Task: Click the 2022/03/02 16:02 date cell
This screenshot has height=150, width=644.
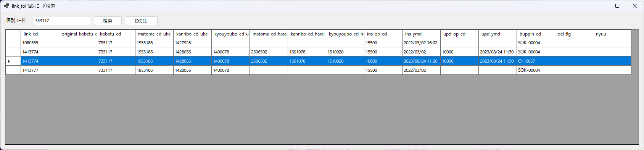Action: tap(421, 43)
